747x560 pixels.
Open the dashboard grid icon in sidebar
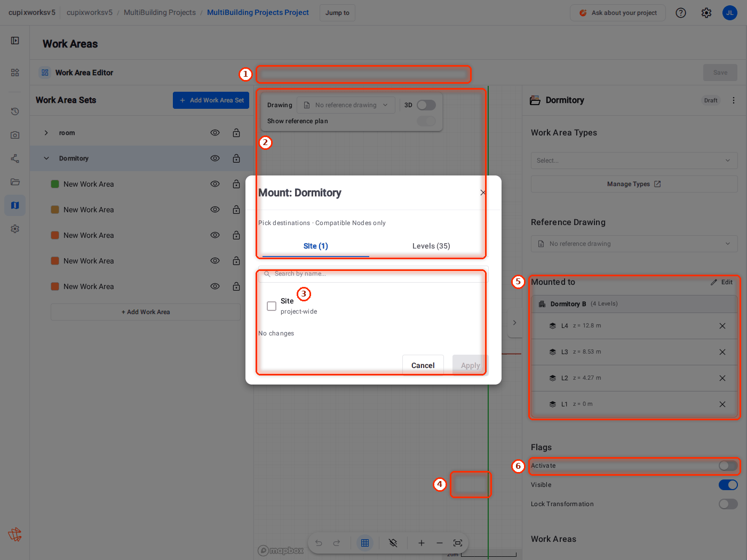pyautogui.click(x=15, y=73)
